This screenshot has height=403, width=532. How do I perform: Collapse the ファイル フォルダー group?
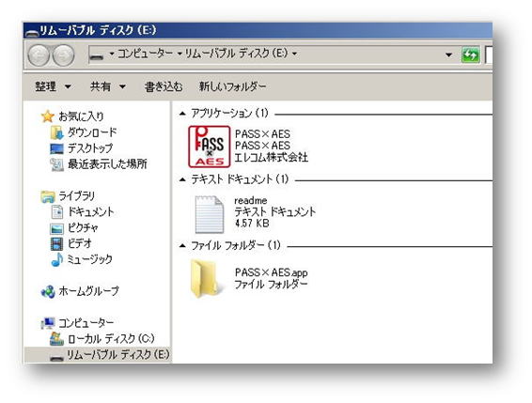(x=182, y=245)
